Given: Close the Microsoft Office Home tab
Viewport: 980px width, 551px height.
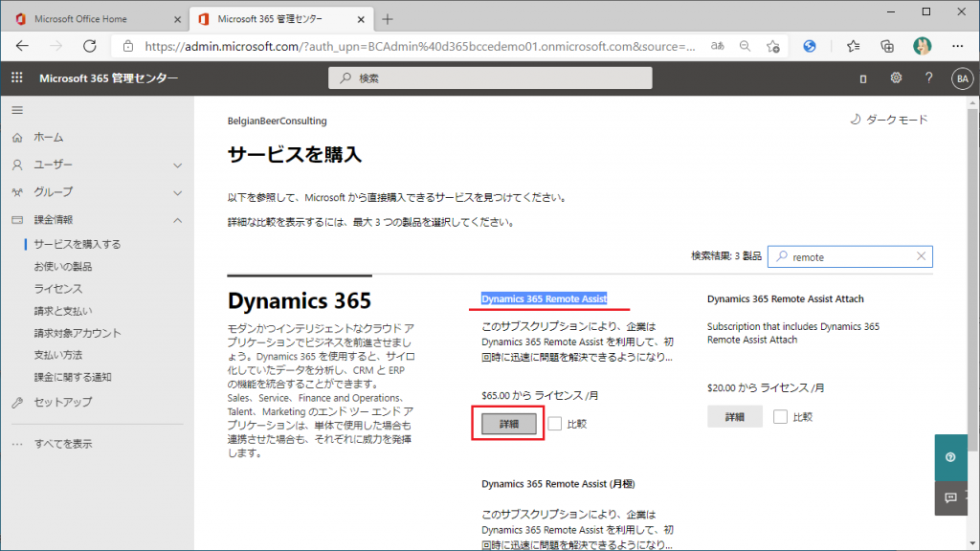Looking at the screenshot, I should click(x=177, y=19).
